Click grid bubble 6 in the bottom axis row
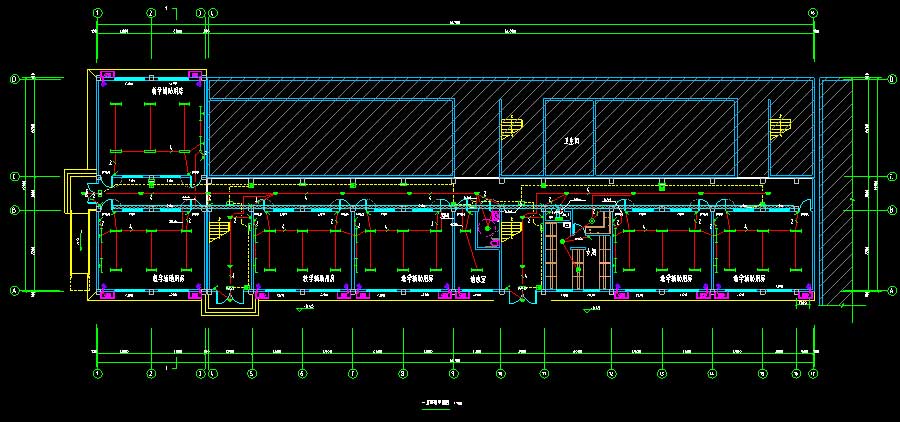The image size is (900, 422). click(x=302, y=373)
